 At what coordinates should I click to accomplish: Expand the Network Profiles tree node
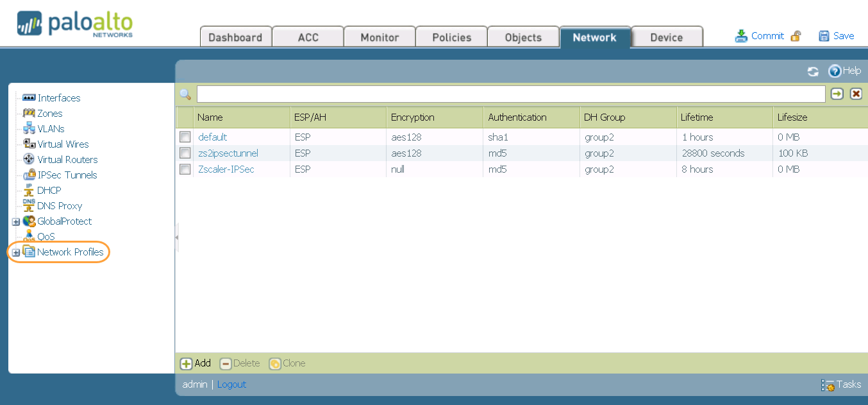pos(15,252)
